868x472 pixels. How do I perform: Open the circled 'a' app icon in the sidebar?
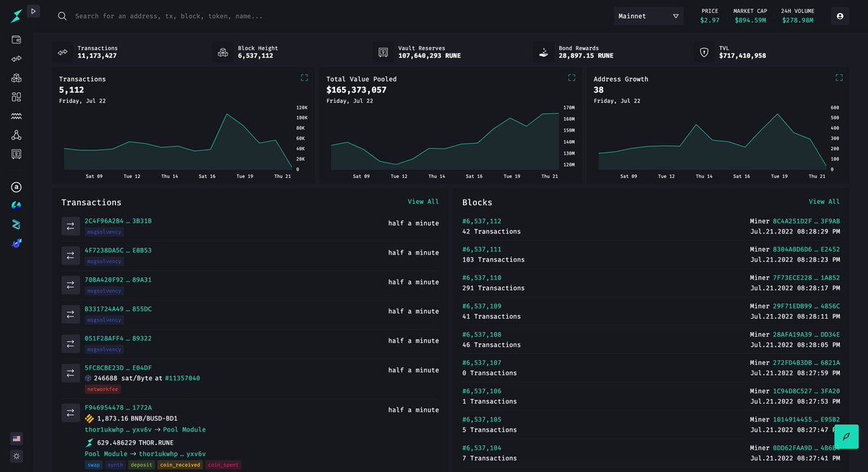(x=16, y=186)
